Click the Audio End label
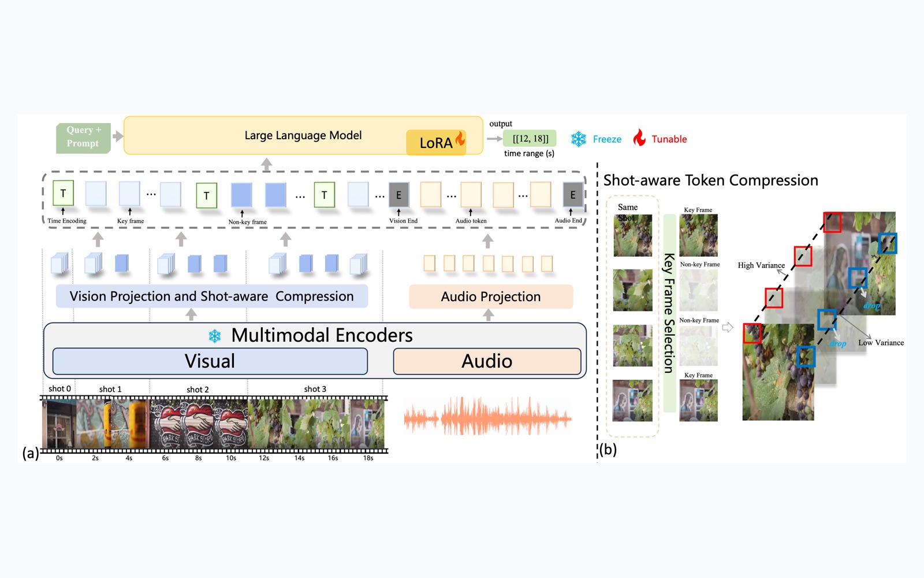The image size is (924, 578). coord(568,220)
